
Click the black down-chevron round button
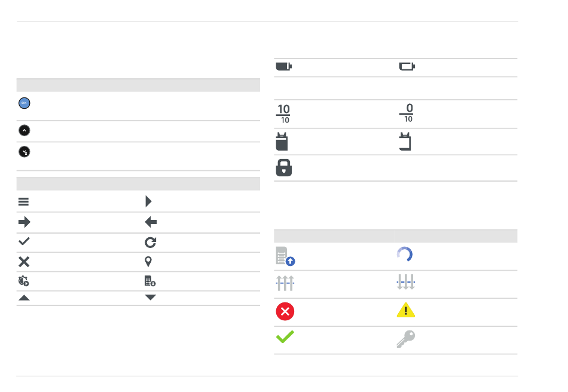pyautogui.click(x=25, y=152)
